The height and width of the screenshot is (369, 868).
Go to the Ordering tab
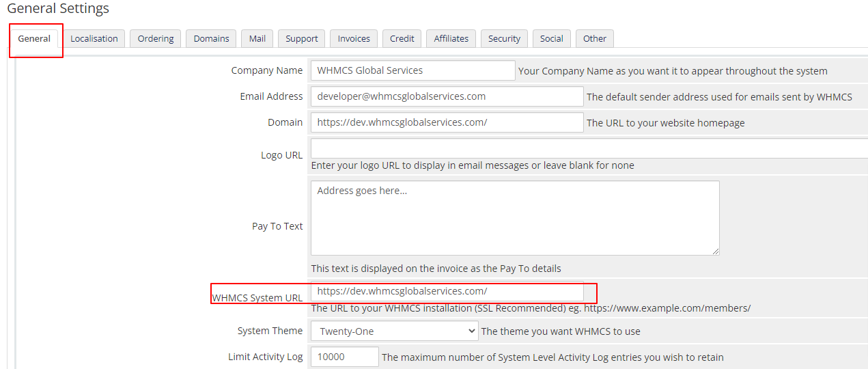click(156, 39)
